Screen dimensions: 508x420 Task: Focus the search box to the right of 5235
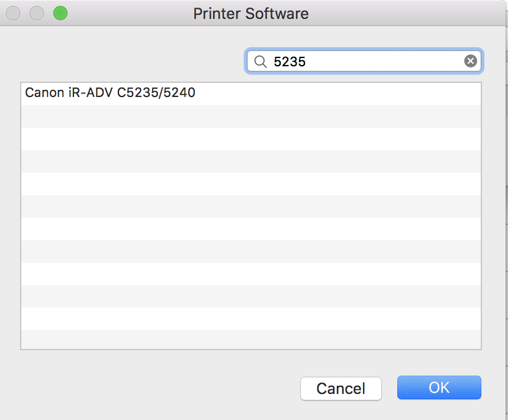pyautogui.click(x=384, y=61)
